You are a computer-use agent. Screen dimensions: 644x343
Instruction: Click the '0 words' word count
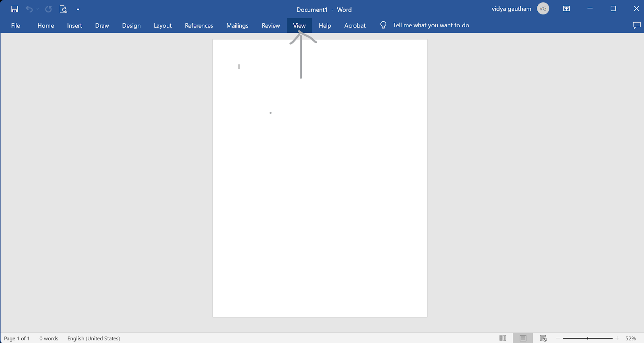pyautogui.click(x=49, y=338)
